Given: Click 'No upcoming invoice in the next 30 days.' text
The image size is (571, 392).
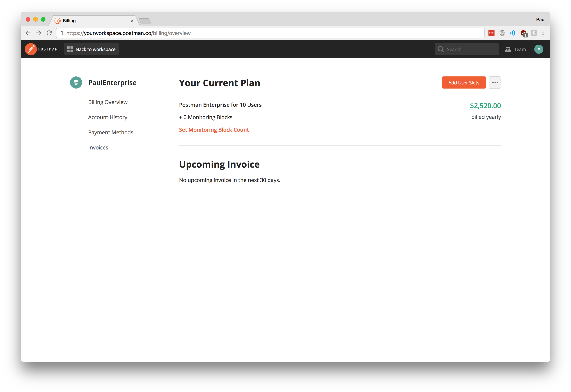Looking at the screenshot, I should coord(230,180).
